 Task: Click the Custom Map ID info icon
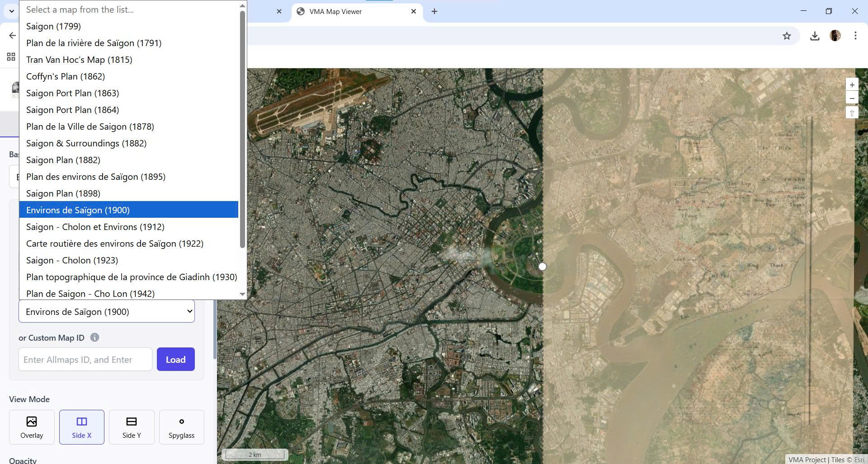coord(94,337)
